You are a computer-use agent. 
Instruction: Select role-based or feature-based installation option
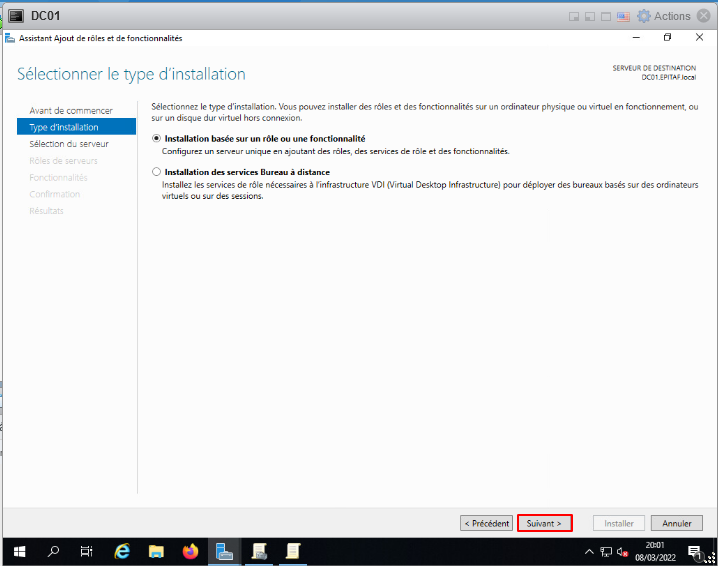tap(156, 139)
